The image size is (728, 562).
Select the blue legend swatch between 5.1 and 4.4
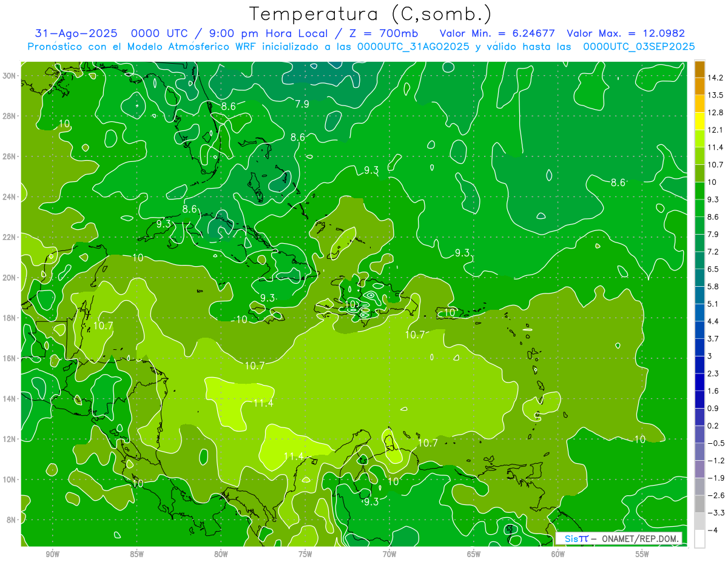pos(699,312)
